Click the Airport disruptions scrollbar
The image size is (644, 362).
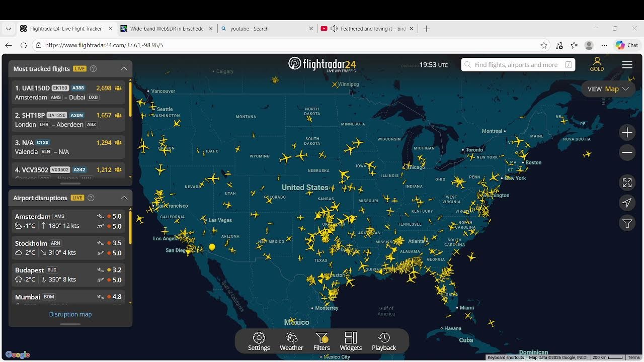point(130,227)
